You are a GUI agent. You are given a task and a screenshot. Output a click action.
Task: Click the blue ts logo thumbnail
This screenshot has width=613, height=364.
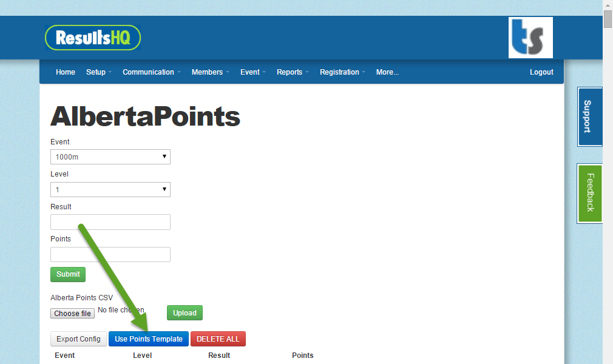tap(530, 38)
